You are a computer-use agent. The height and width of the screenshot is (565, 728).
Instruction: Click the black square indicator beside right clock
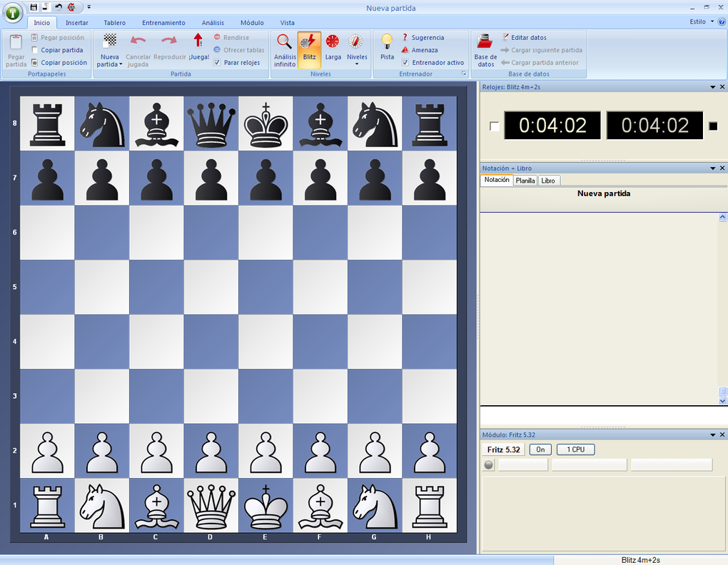click(713, 126)
